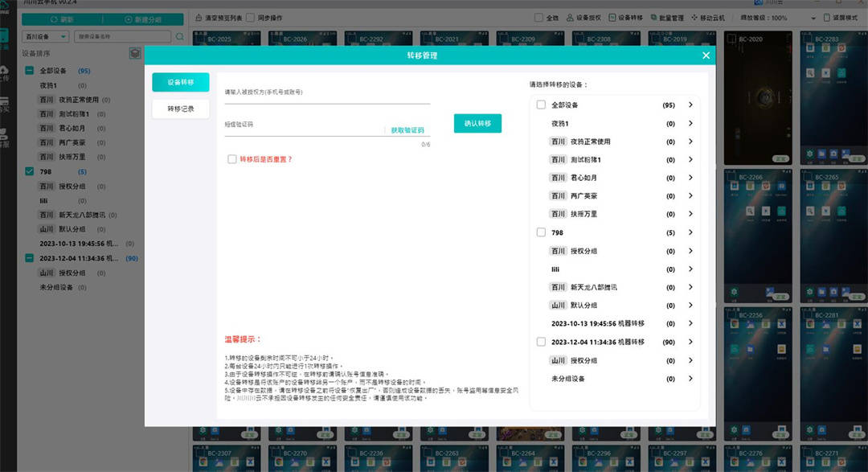
Task: Check the 转移后是否重置 reset option
Action: [231, 158]
